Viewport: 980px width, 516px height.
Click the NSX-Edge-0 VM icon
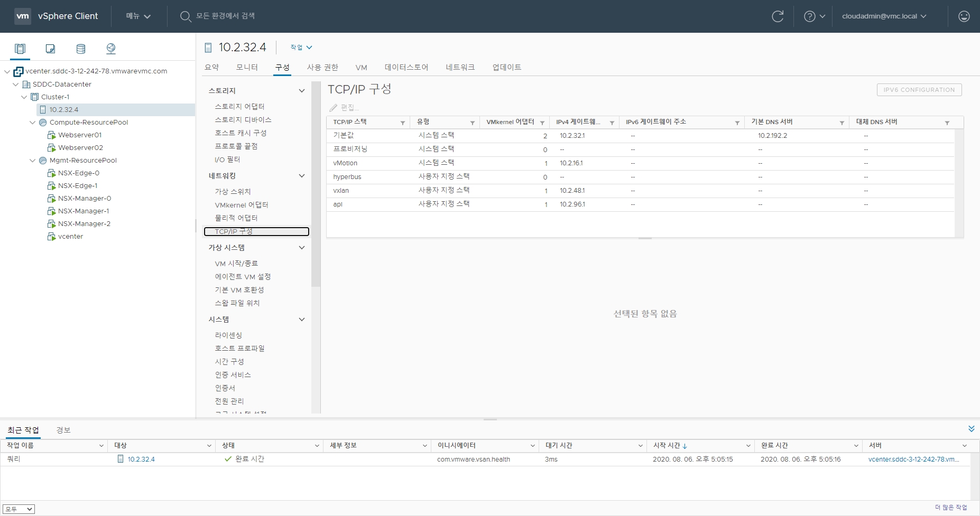click(51, 173)
